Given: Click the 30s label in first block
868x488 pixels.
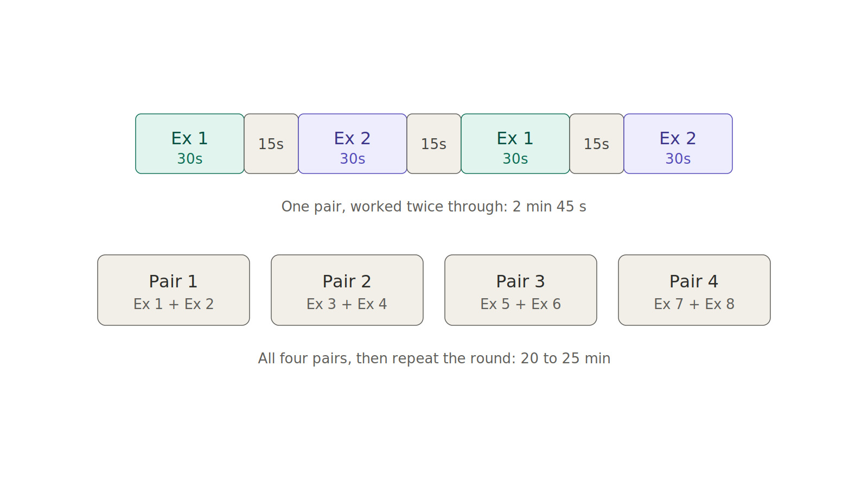Looking at the screenshot, I should click(x=190, y=159).
